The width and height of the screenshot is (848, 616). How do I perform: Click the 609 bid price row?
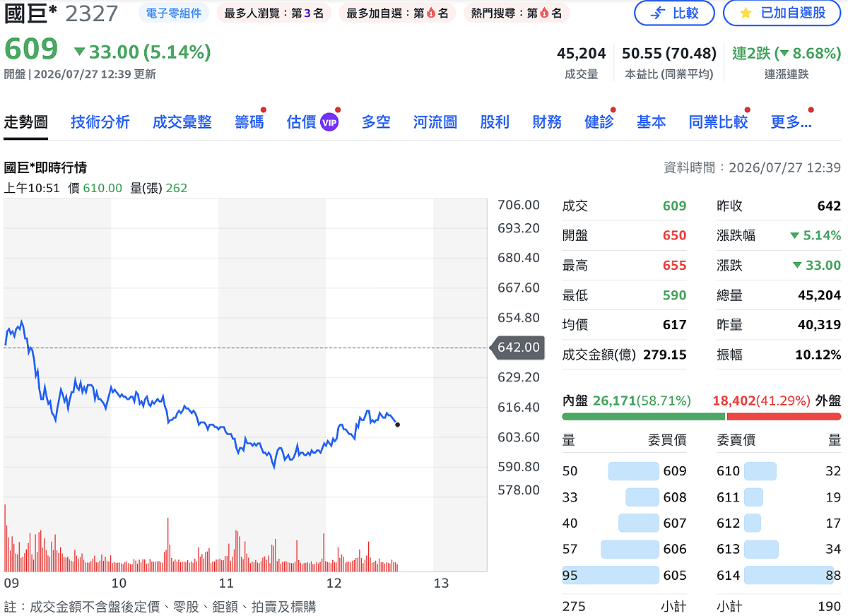tap(625, 471)
